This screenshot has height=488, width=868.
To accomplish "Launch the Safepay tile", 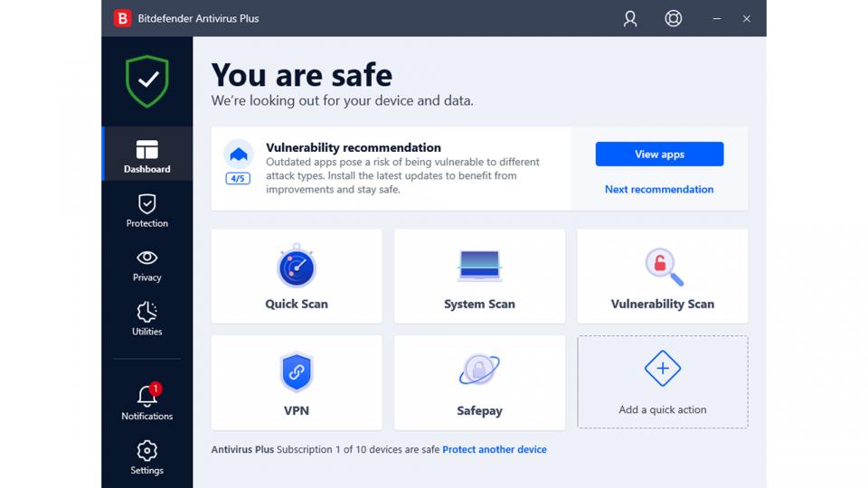I will click(x=479, y=382).
